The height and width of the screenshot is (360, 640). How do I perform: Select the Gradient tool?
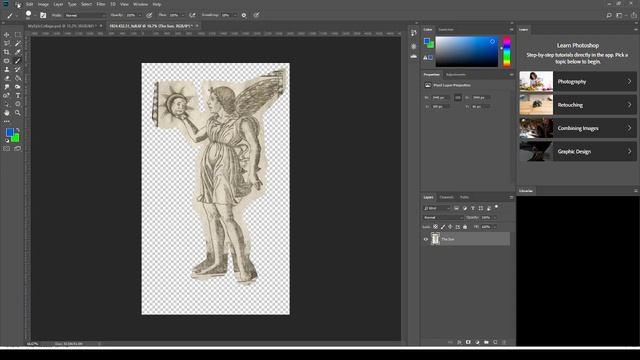pos(18,78)
